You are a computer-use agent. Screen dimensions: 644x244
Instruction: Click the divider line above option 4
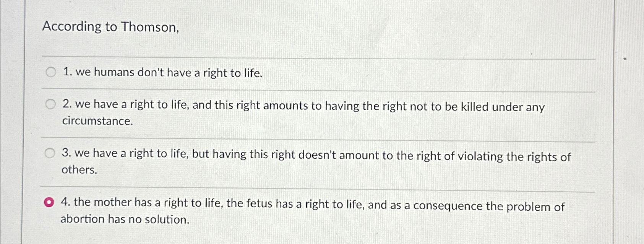tap(306, 187)
